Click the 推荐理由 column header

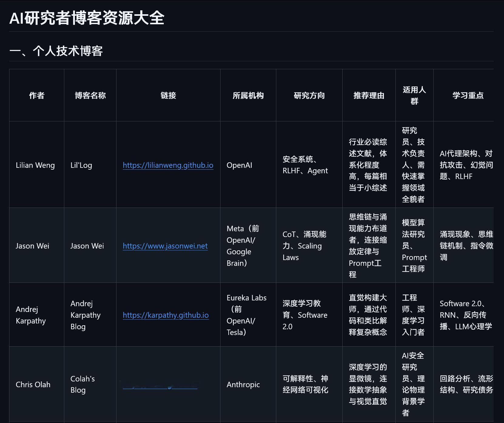368,95
